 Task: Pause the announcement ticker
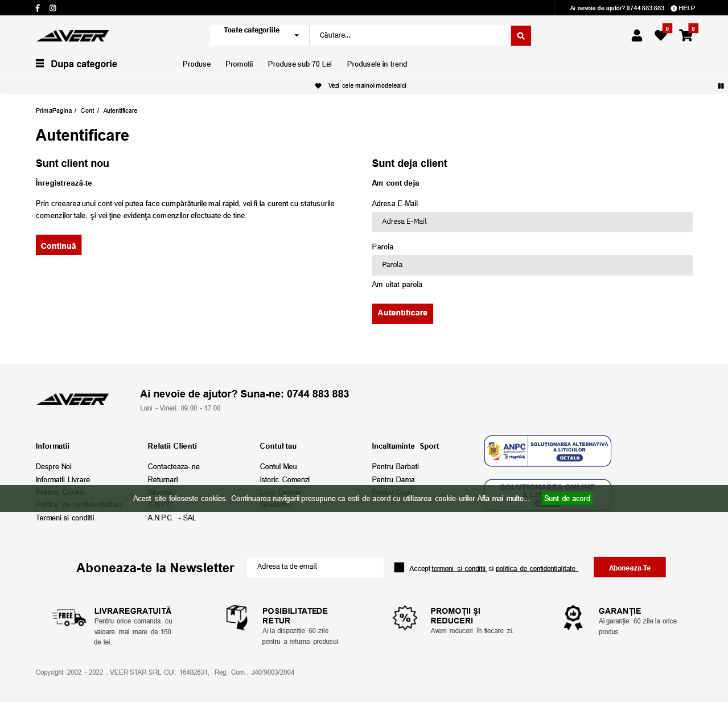(x=721, y=86)
